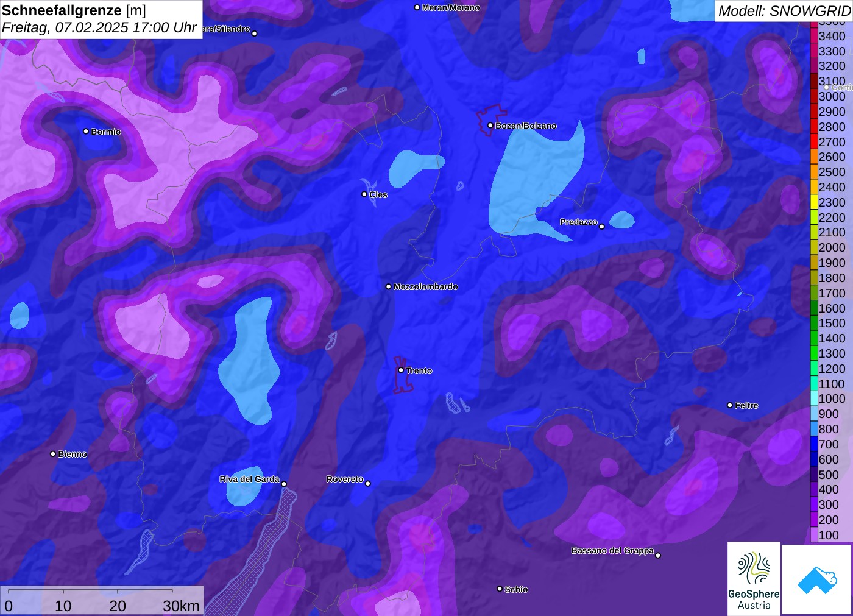Select the 2600 m orange legend swatch
Screen dimensions: 853x616
tap(814, 157)
